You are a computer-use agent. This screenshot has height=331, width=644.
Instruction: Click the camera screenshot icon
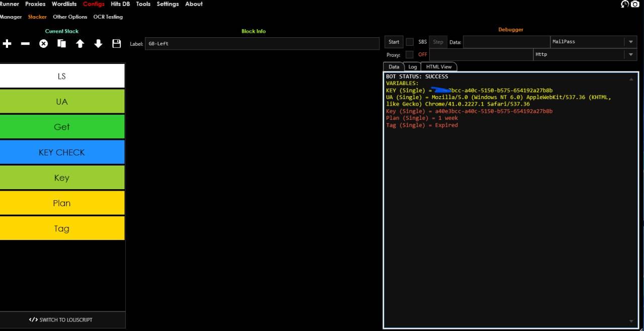pos(635,4)
